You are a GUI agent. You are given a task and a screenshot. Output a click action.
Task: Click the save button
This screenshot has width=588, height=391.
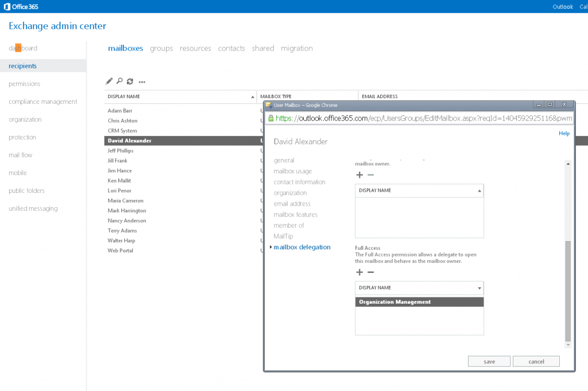click(x=489, y=362)
